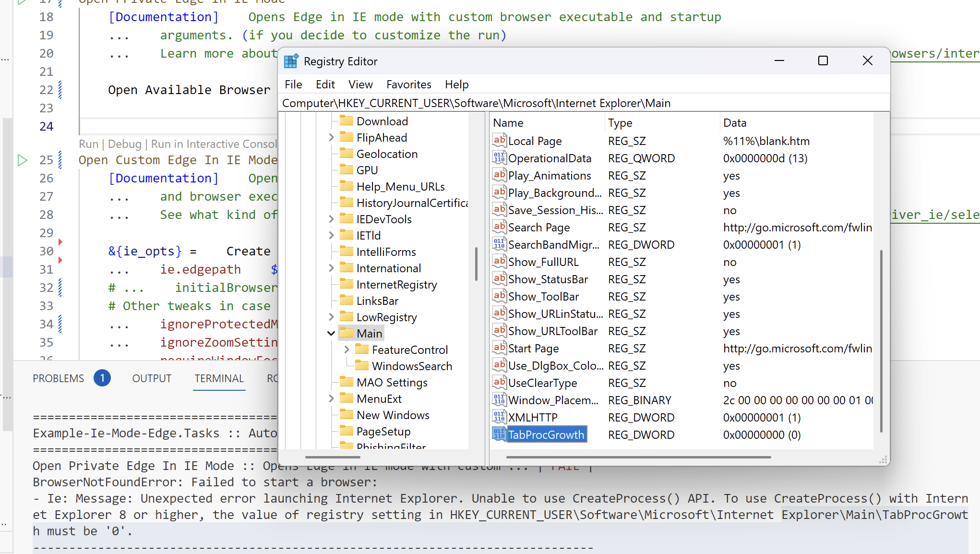The height and width of the screenshot is (554, 980).
Task: Expand the FeatureControl subkey
Action: 347,349
